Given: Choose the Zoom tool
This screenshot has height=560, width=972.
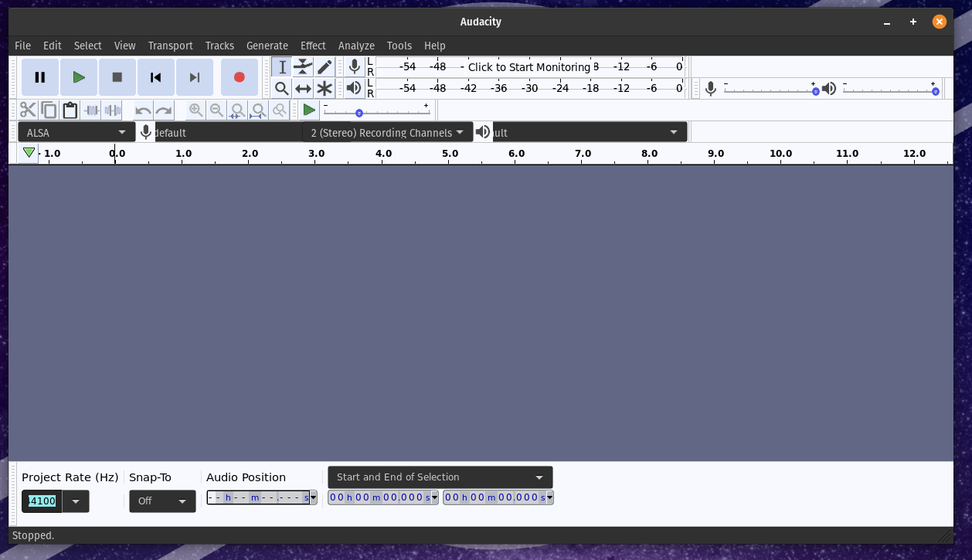Looking at the screenshot, I should (x=282, y=88).
